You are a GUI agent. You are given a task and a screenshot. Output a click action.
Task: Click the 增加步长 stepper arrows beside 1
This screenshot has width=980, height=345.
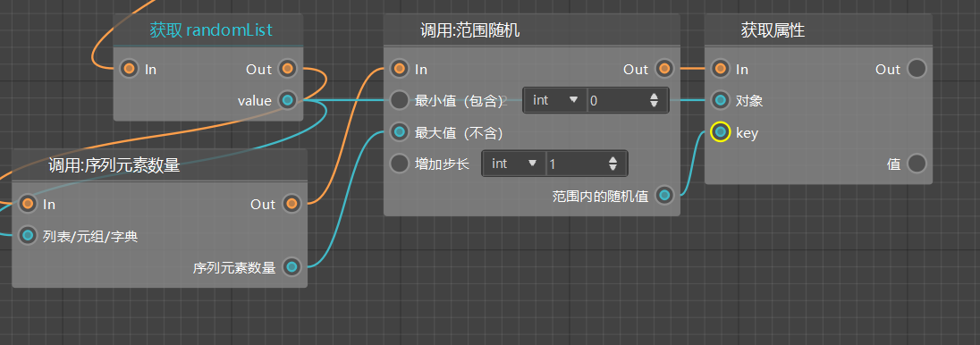612,164
